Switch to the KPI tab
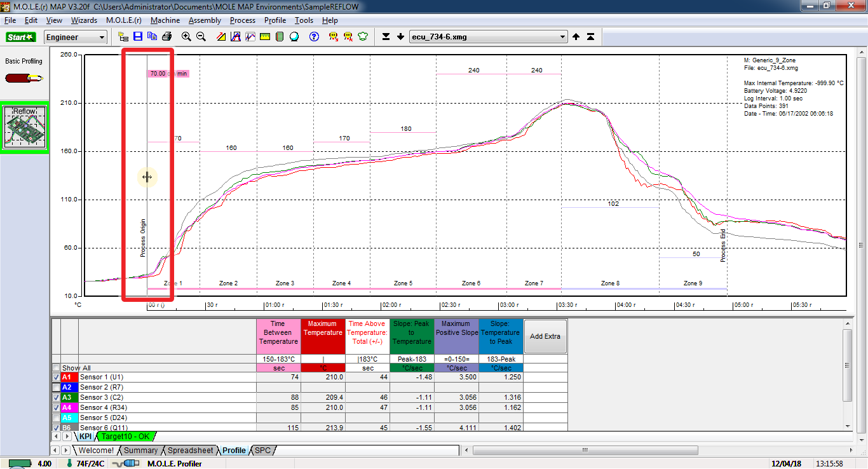Screen dimensions: 868x469 coord(85,437)
